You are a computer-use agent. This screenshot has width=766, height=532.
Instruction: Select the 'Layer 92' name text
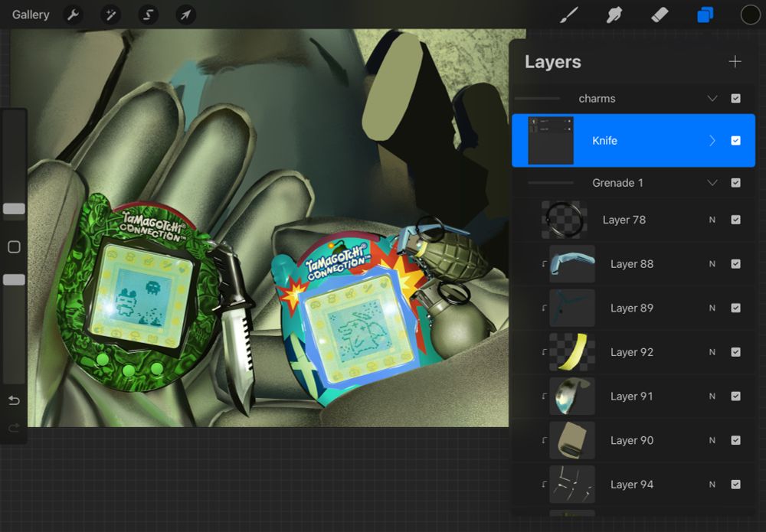[632, 352]
